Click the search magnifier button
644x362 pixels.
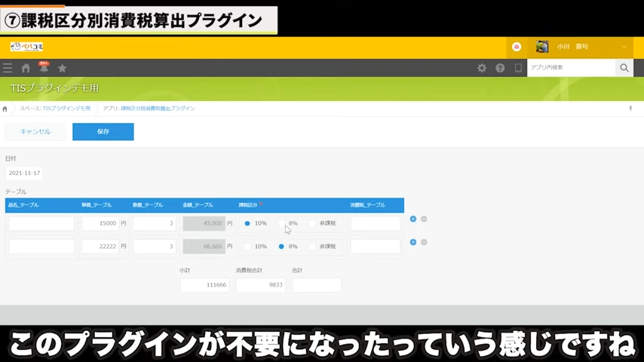click(624, 68)
